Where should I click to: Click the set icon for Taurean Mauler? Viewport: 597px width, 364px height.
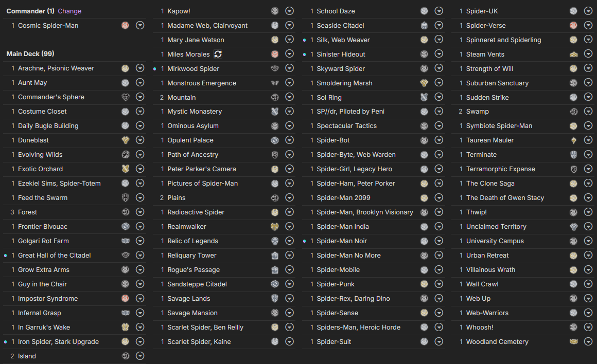(573, 140)
